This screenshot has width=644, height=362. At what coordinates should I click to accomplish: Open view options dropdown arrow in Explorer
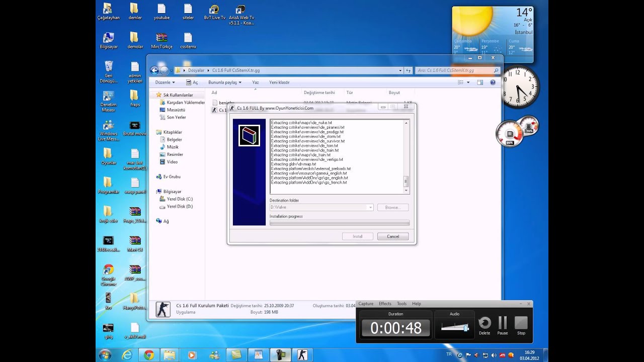(468, 82)
